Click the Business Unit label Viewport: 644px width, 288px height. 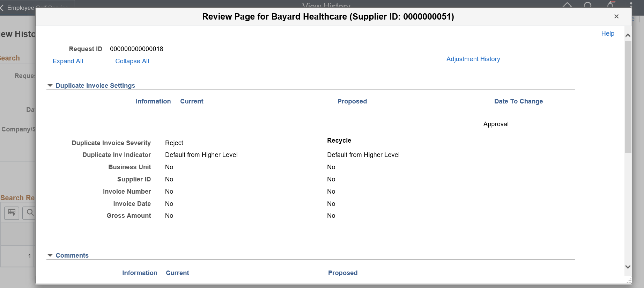pos(129,167)
